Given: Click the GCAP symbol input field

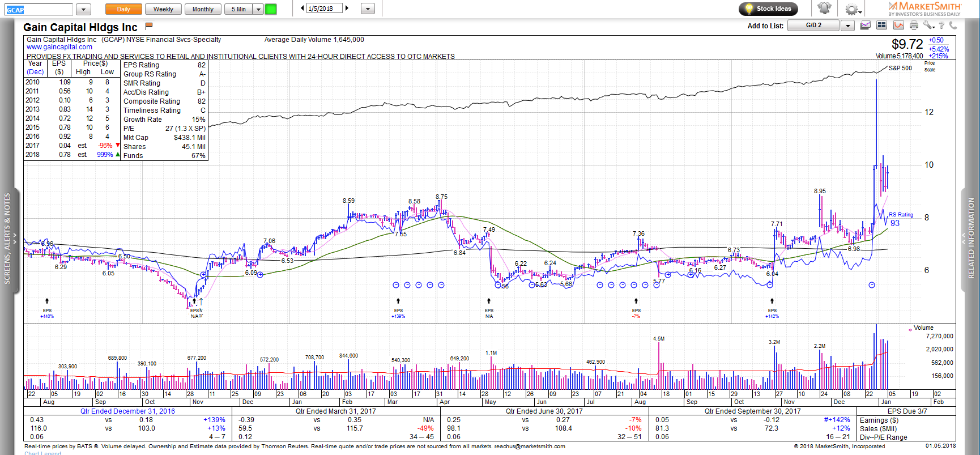Looking at the screenshot, I should click(39, 10).
